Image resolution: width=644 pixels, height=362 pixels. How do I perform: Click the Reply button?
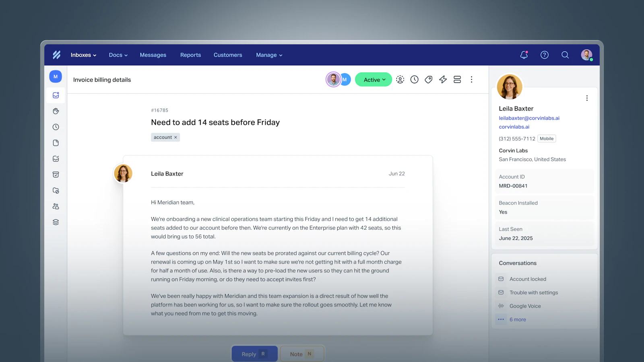pyautogui.click(x=254, y=354)
